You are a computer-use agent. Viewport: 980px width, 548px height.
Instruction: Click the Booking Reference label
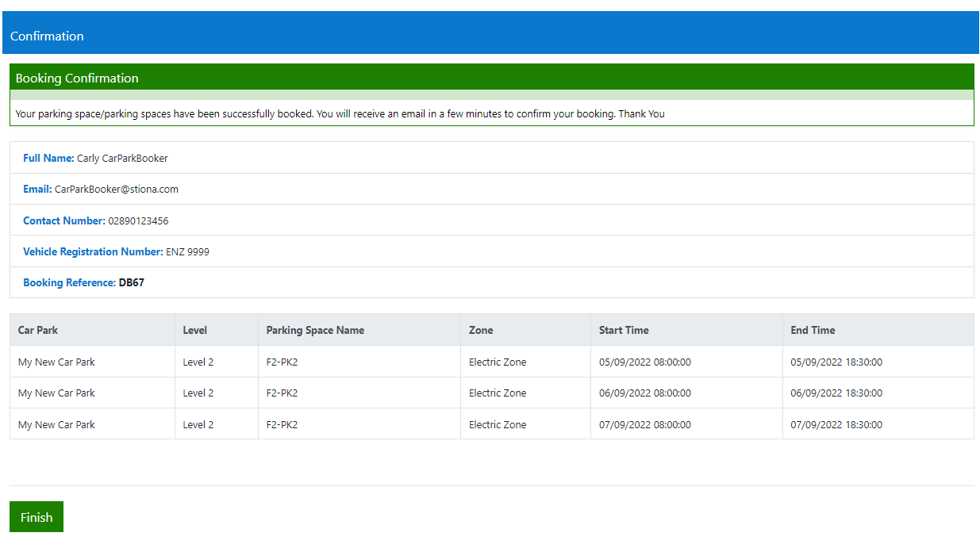[x=69, y=282]
